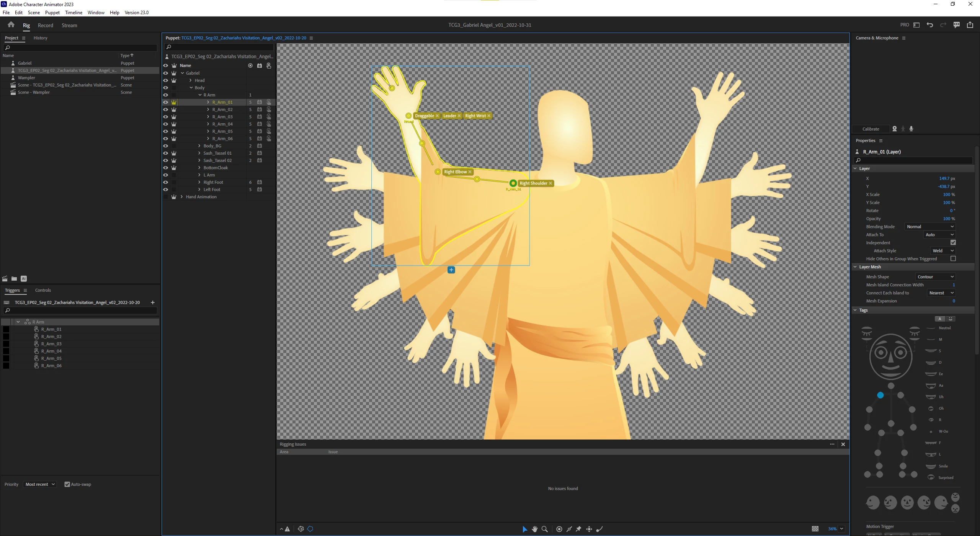Open the Blending Mode dropdown
The height and width of the screenshot is (536, 980).
click(x=930, y=227)
